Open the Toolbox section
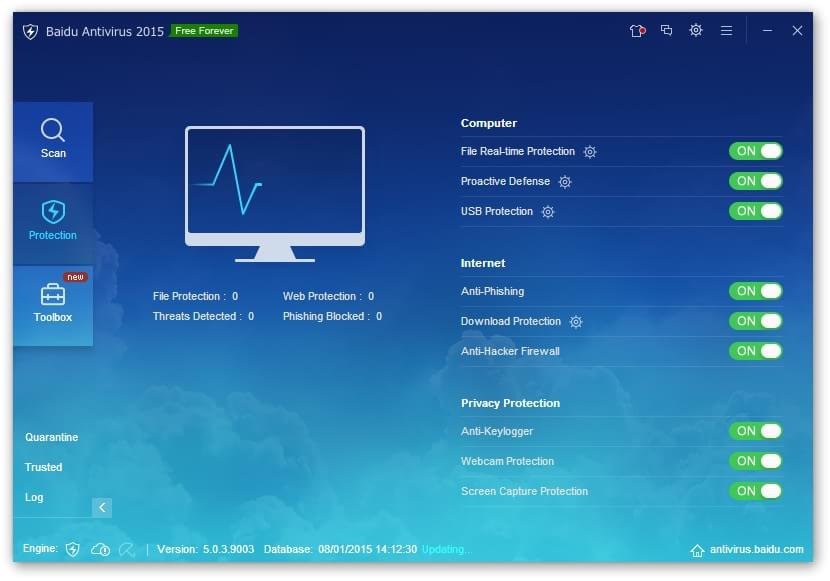830x581 pixels. click(x=53, y=306)
